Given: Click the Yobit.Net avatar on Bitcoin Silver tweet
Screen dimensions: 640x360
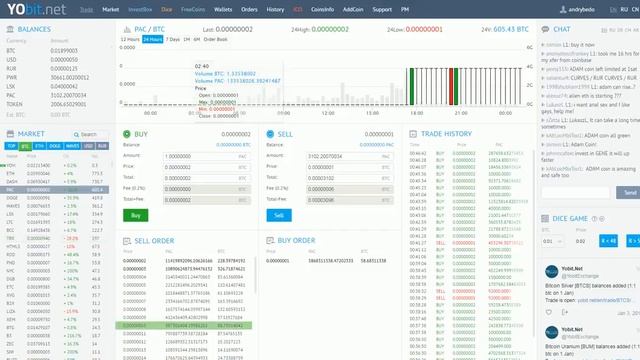Looking at the screenshot, I should pyautogui.click(x=551, y=271).
